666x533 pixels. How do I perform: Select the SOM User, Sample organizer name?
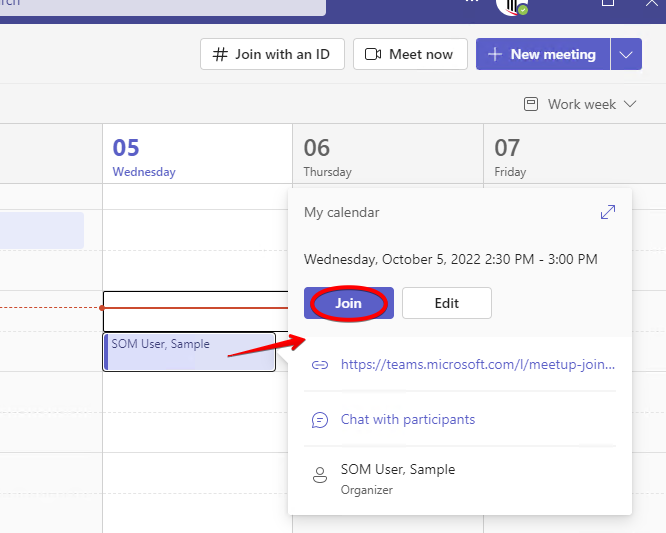tap(397, 469)
